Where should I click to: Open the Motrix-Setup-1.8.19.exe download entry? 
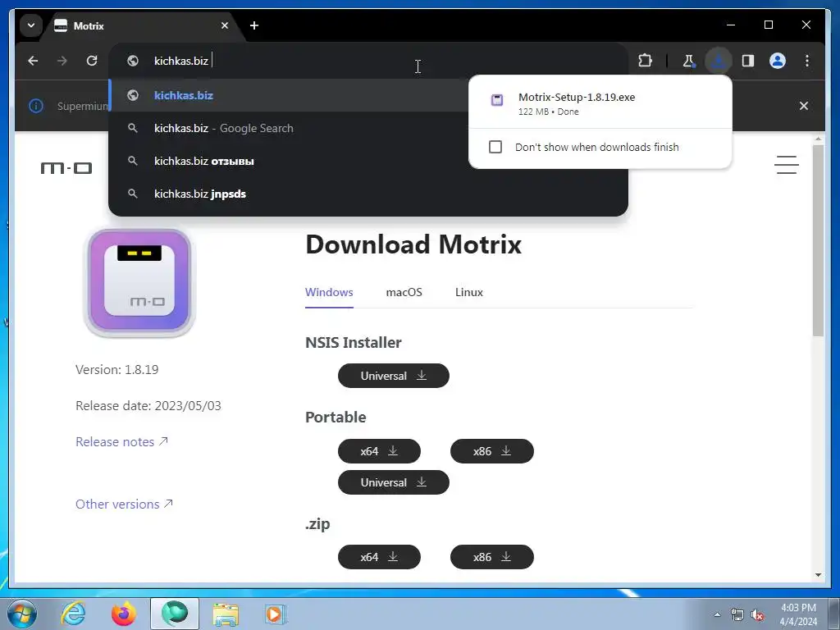(600, 103)
